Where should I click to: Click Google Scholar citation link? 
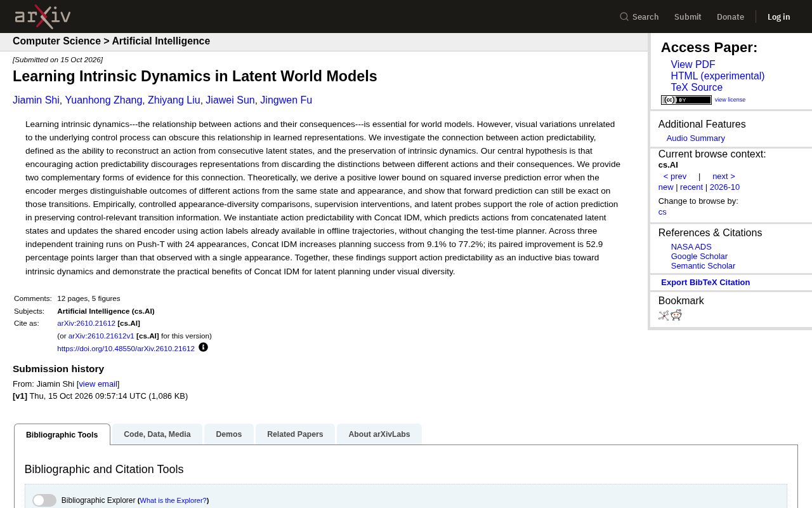click(699, 257)
